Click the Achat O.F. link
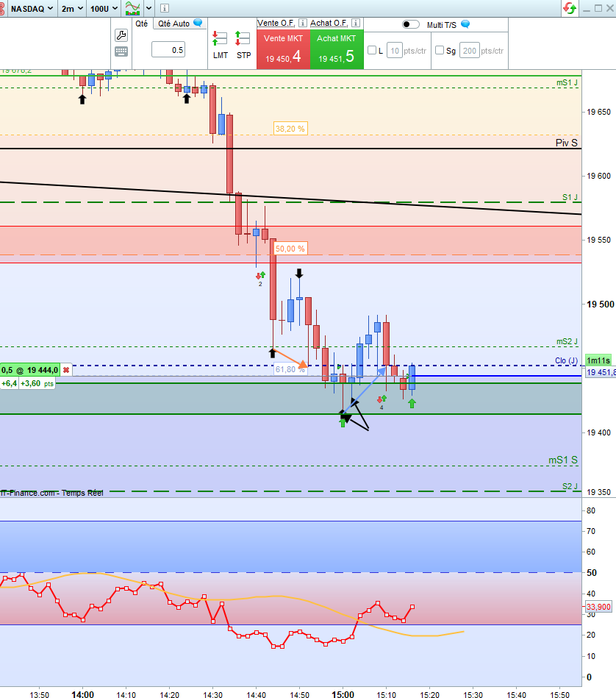The image size is (616, 698). [329, 23]
